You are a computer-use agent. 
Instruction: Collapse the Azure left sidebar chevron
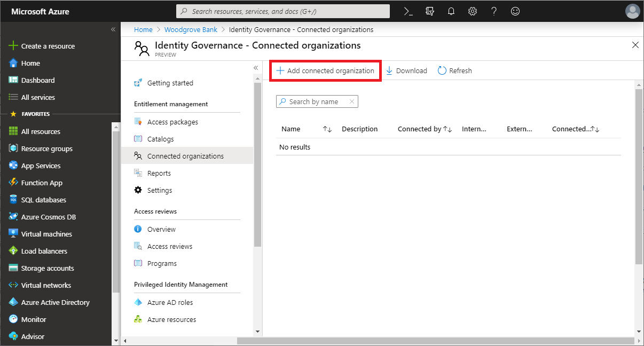[x=113, y=29]
